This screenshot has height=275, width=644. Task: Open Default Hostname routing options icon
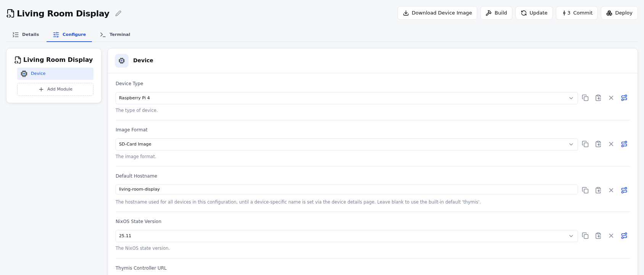(x=624, y=190)
